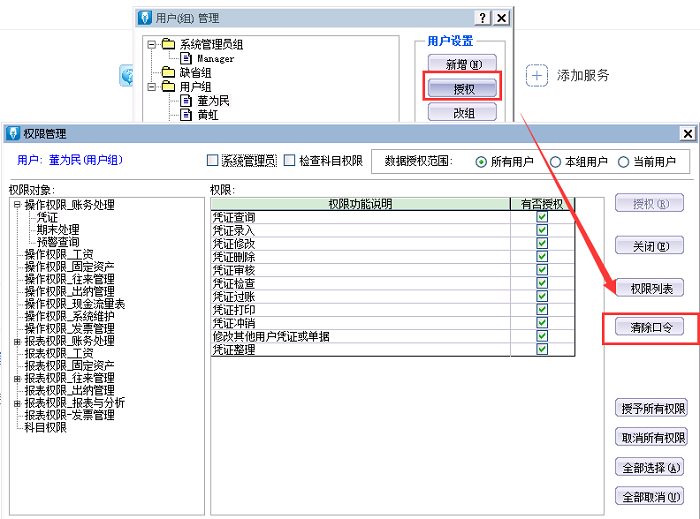This screenshot has height=519, width=700.
Task: Collapse the 操作权限_账务处理 tree node
Action: coord(17,205)
